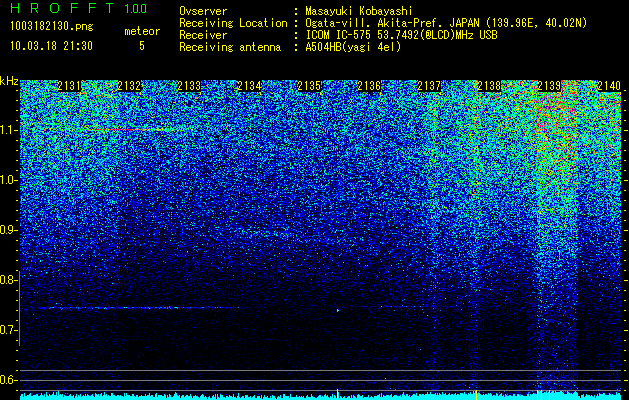629x400 pixels.
Task: Click the 1.0 frequency axis label
Action: click(x=8, y=180)
